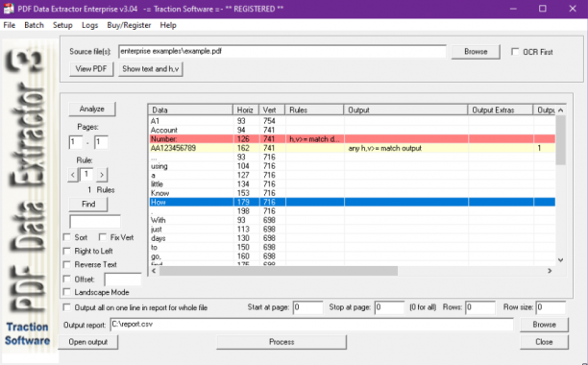
Task: Click the Close button at bottom right
Action: 544,342
